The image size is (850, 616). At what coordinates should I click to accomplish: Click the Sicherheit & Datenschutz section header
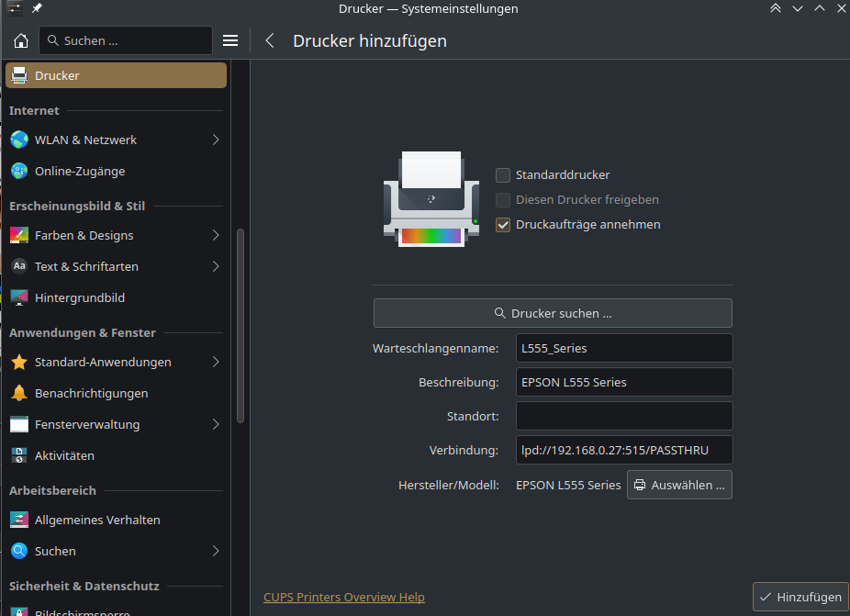click(84, 587)
